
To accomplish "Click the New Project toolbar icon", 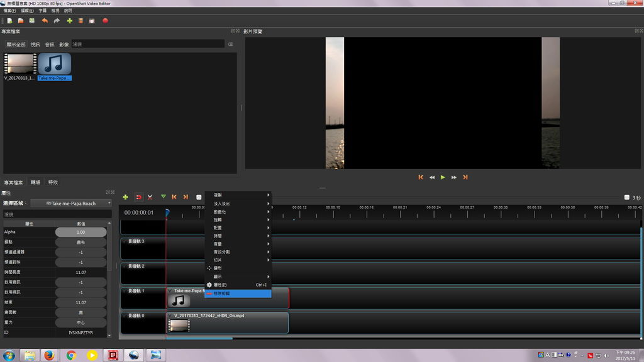I will click(x=9, y=21).
